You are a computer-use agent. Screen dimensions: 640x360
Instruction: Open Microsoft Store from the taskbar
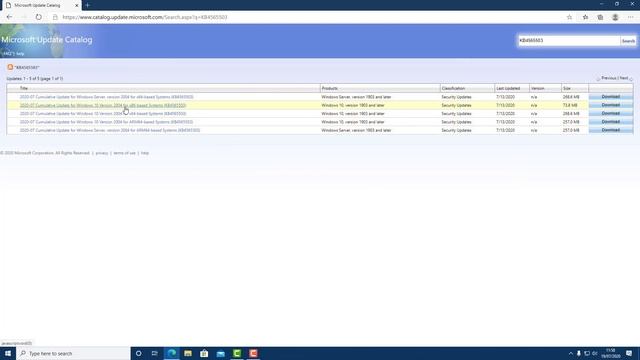point(204,353)
